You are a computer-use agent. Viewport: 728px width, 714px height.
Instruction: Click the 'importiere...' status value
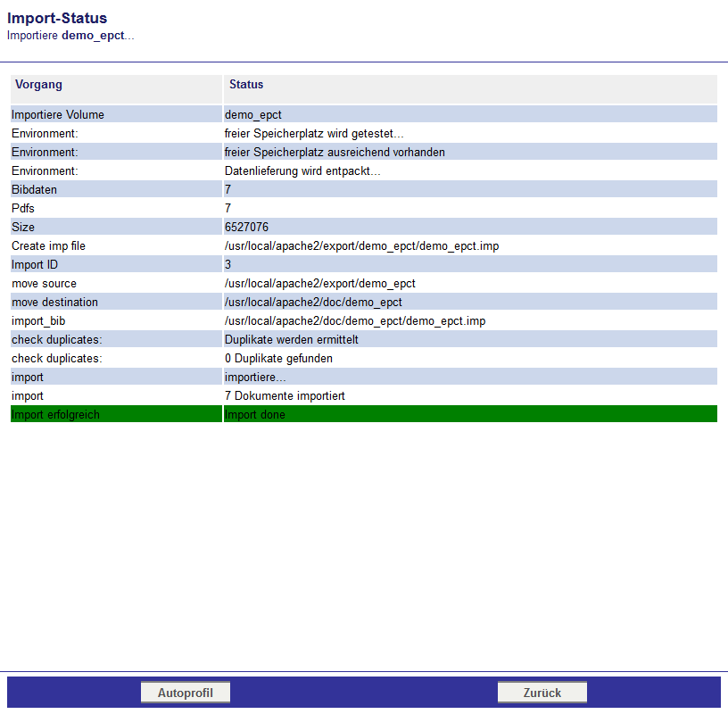[255, 378]
